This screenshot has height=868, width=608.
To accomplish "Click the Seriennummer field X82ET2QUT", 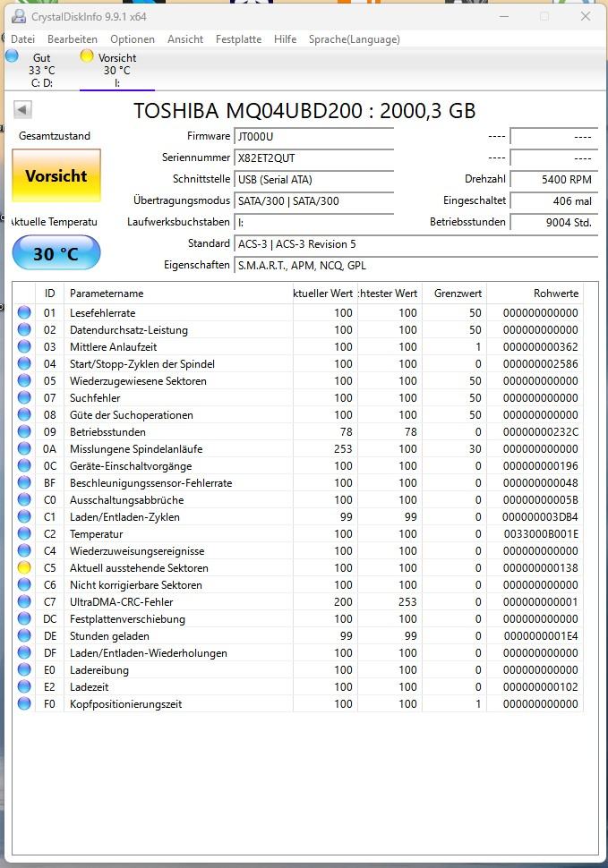I will point(314,157).
